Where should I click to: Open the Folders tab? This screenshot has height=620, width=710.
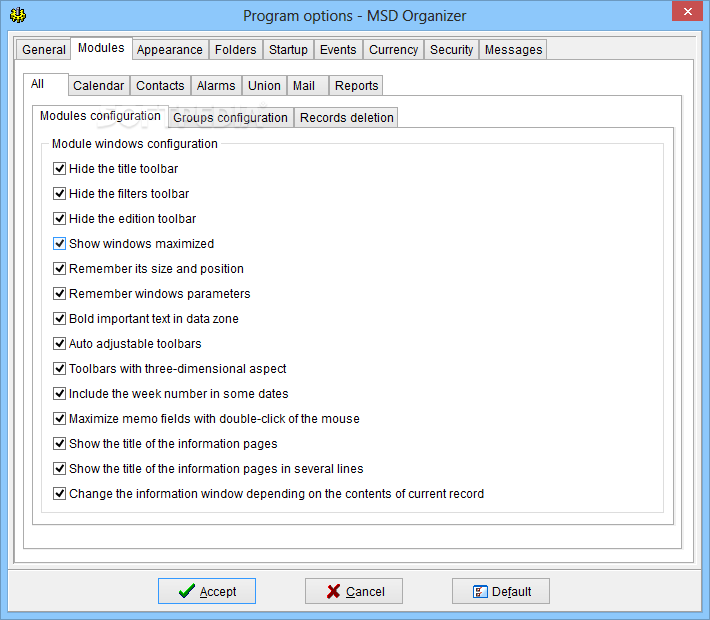pyautogui.click(x=235, y=49)
